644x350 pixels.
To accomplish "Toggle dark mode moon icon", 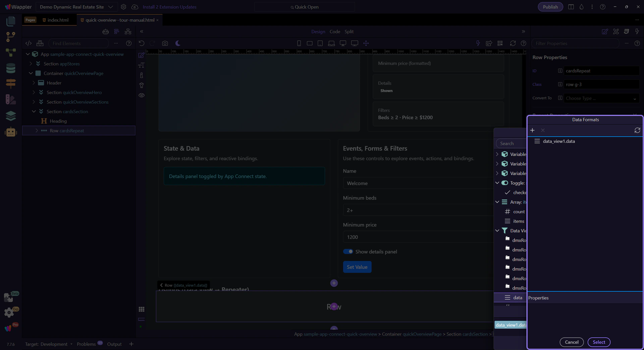I will (178, 43).
